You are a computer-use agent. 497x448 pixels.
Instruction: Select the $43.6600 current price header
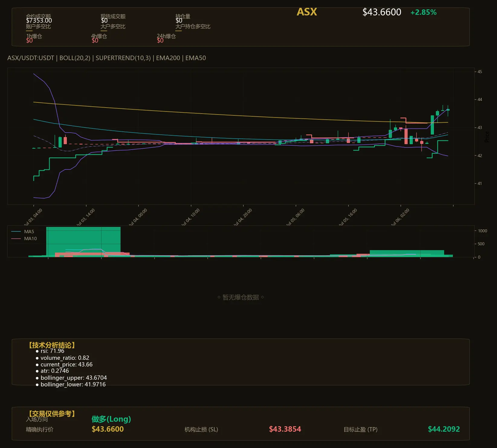tap(382, 12)
